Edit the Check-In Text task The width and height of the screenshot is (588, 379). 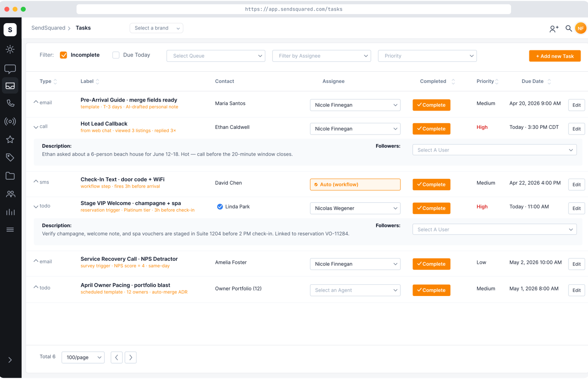tap(577, 185)
